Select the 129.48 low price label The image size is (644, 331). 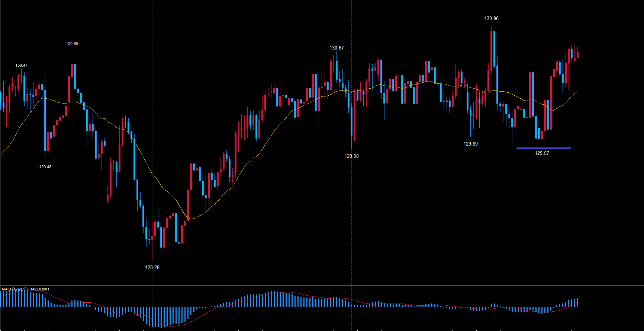[45, 167]
